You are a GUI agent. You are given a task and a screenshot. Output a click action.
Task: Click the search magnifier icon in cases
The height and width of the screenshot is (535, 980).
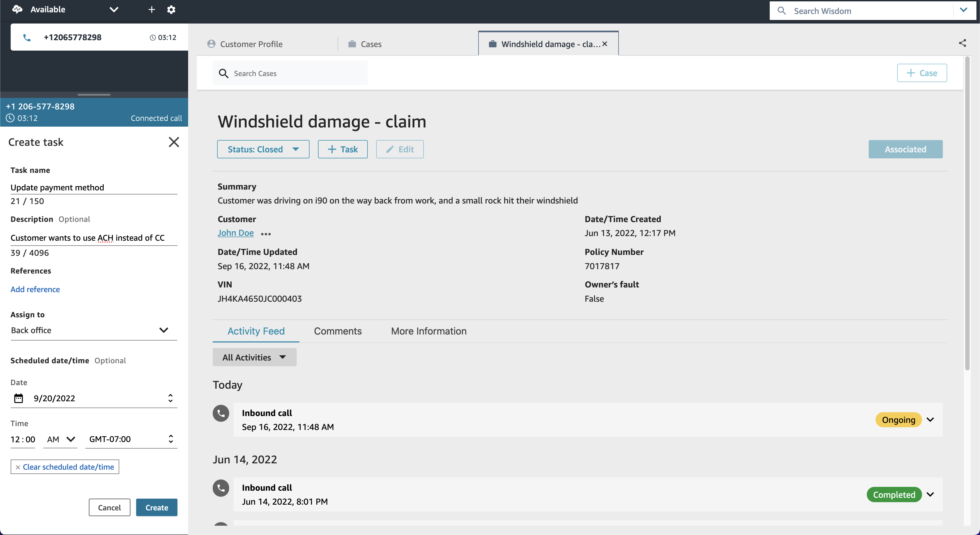point(223,73)
